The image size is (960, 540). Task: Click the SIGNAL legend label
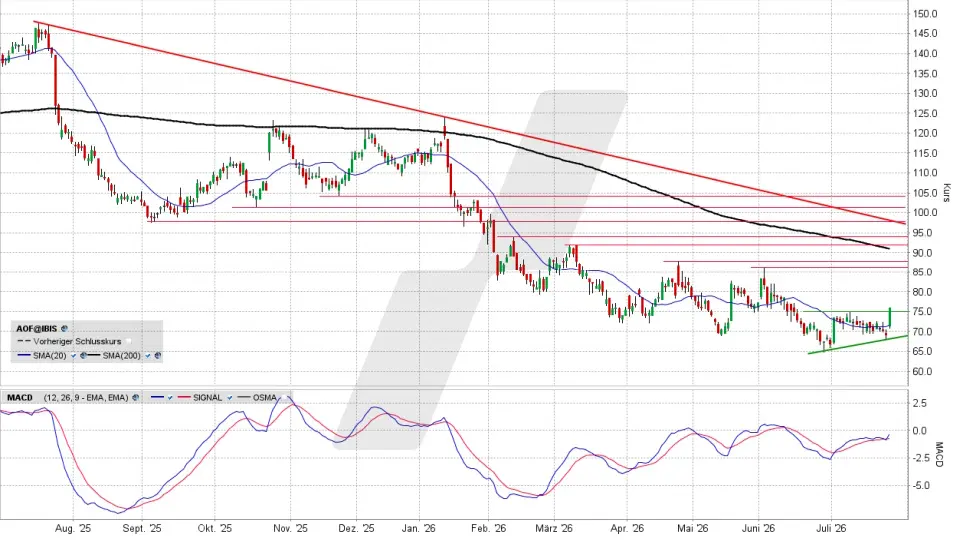pos(208,397)
